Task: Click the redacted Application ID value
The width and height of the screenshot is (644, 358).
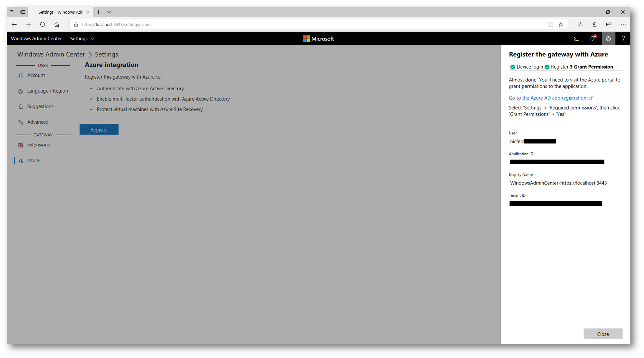Action: (x=557, y=162)
